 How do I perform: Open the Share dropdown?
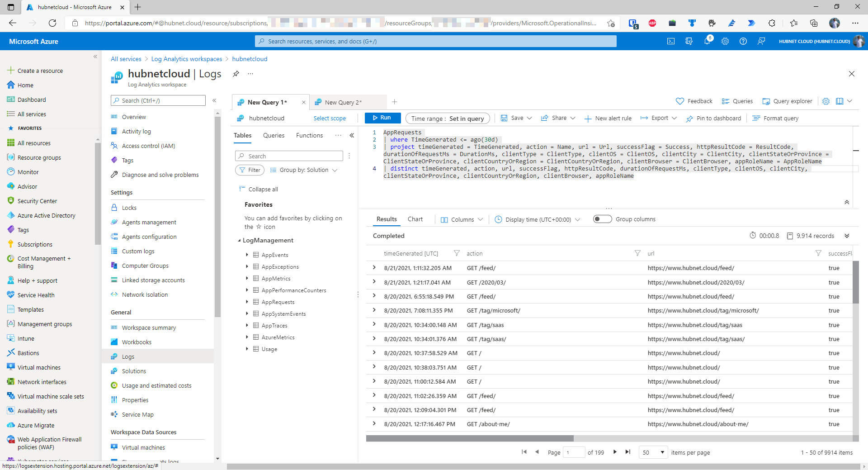[558, 118]
